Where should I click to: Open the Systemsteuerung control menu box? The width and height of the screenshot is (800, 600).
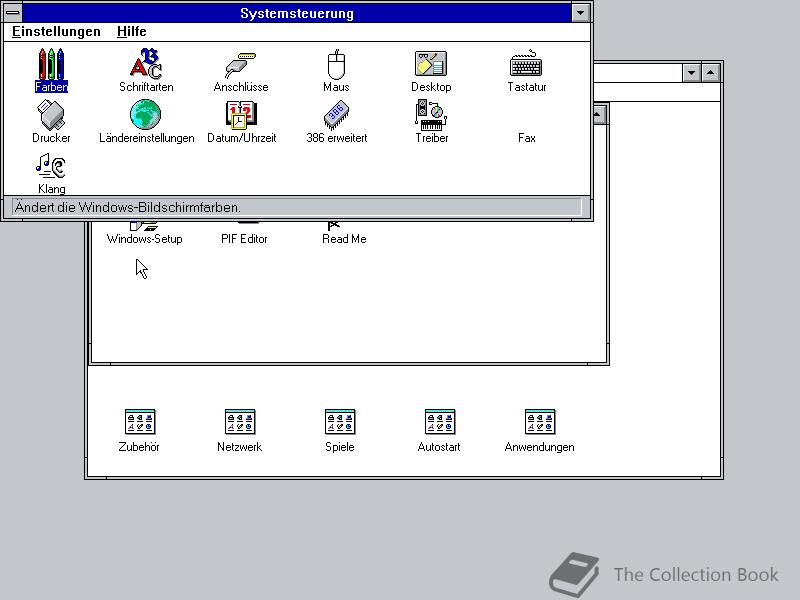(x=14, y=12)
